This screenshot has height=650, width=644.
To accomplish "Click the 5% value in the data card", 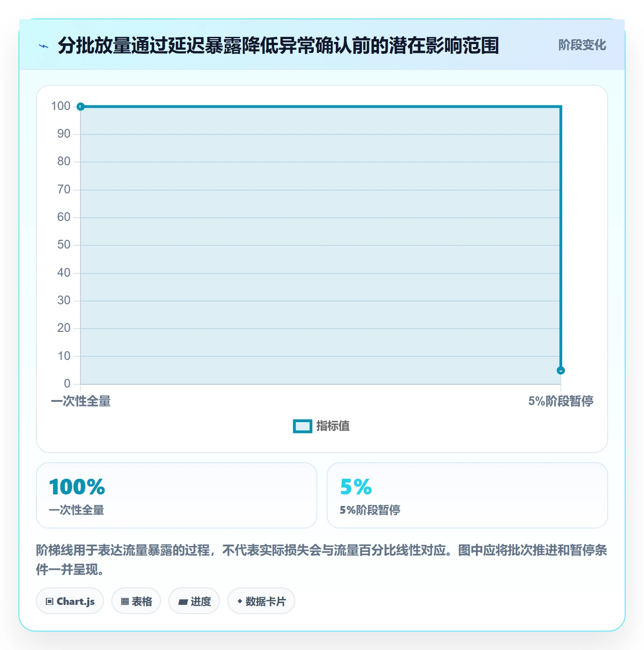I will [356, 487].
